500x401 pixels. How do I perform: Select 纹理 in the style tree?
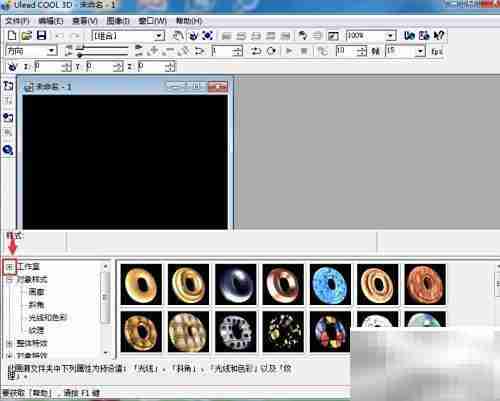click(x=36, y=330)
